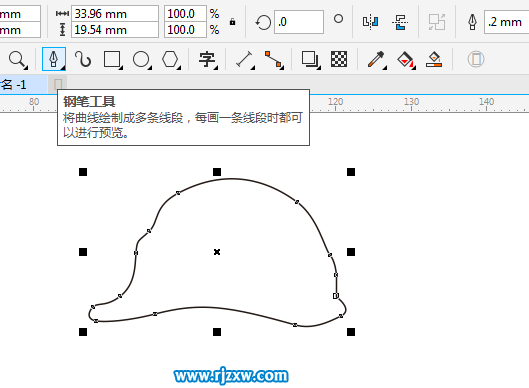Viewport: 529px width, 388px height.
Task: Click the greyed-out clipboard icon in toolbox
Action: 476,59
